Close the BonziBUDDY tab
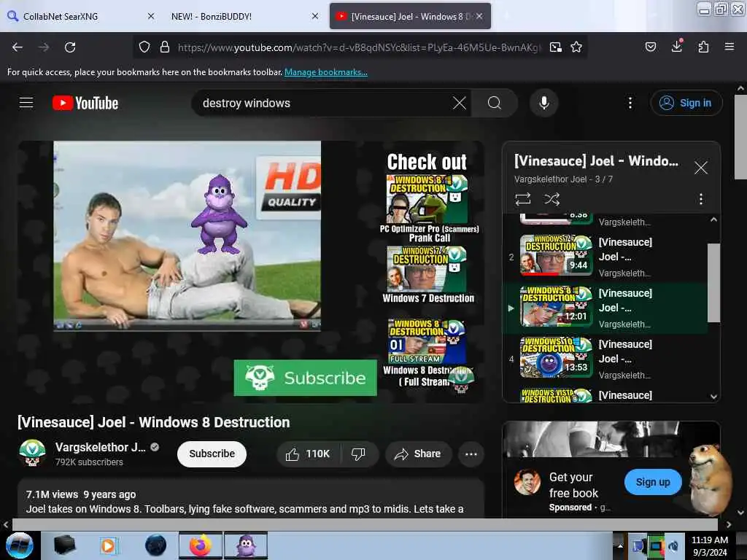This screenshot has width=747, height=560. [315, 16]
